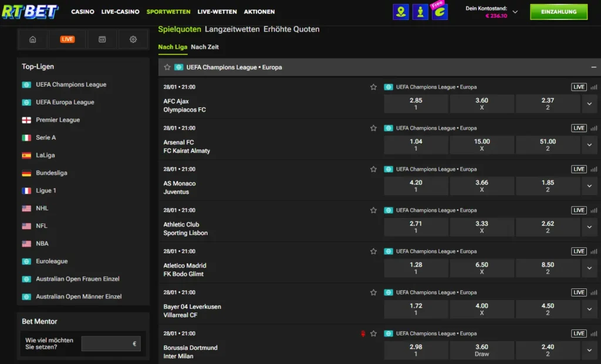Open the LIVE-WETTEN menu
The width and height of the screenshot is (601, 364).
(217, 12)
